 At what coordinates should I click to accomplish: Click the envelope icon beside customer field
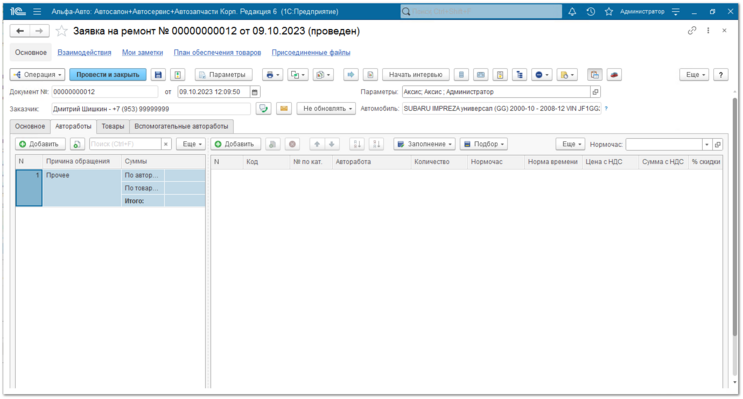(284, 109)
